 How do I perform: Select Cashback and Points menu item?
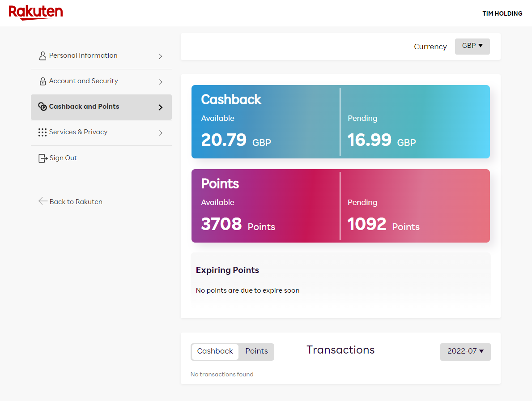(101, 107)
